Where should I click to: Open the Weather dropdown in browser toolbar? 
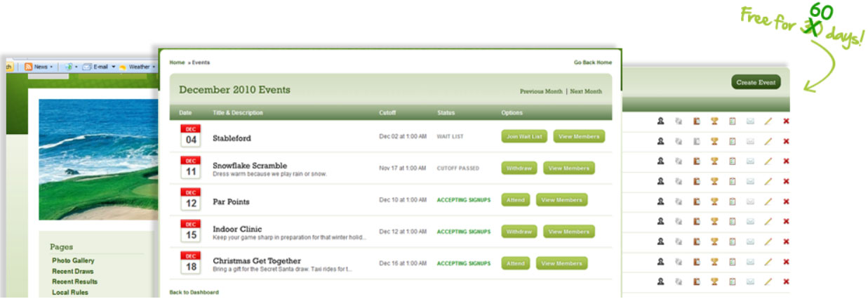pyautogui.click(x=154, y=67)
